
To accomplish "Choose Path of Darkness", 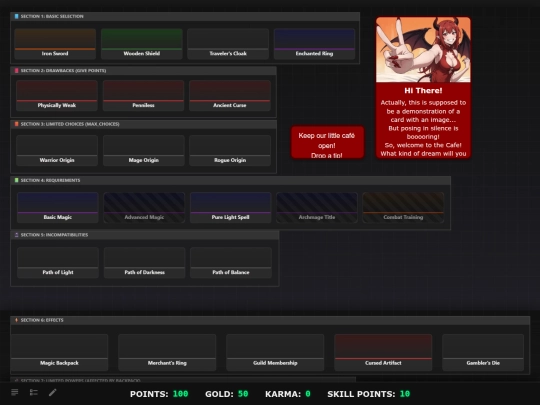I will pos(145,262).
